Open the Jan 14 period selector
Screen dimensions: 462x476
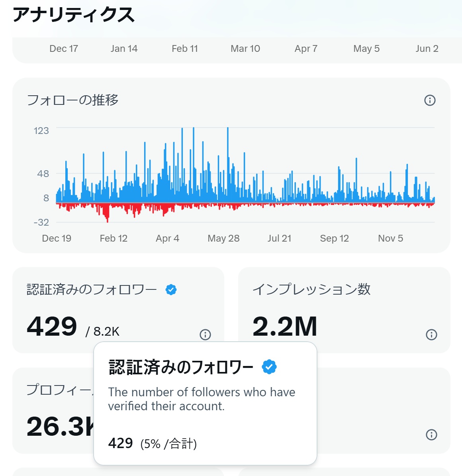pos(124,48)
